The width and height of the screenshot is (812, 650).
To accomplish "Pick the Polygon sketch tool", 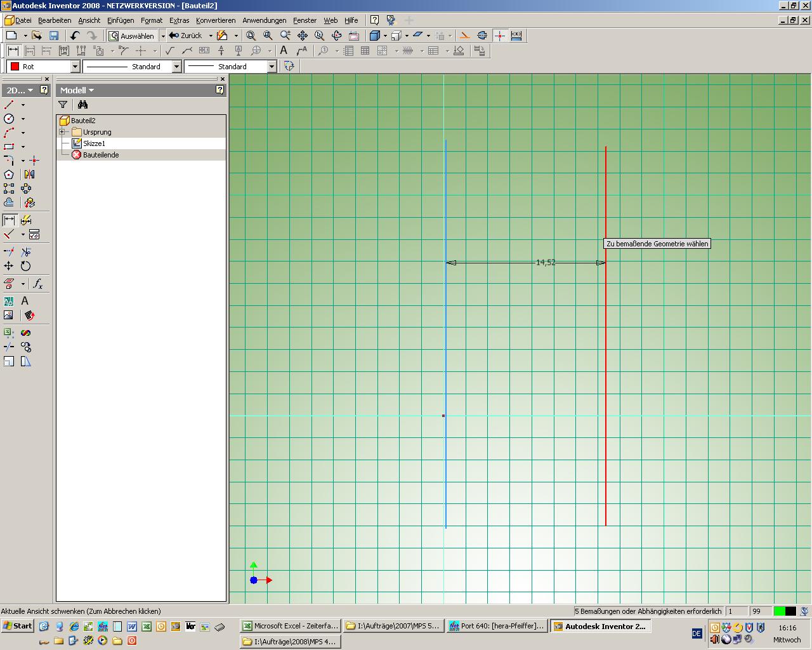I will (x=9, y=175).
